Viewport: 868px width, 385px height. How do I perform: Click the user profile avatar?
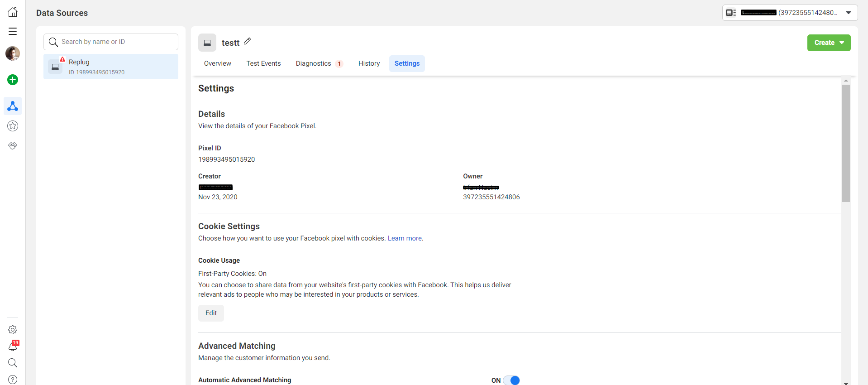(x=13, y=53)
